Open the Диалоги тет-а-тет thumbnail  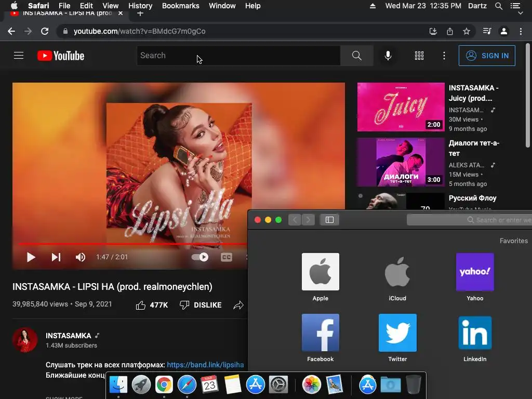pyautogui.click(x=401, y=162)
